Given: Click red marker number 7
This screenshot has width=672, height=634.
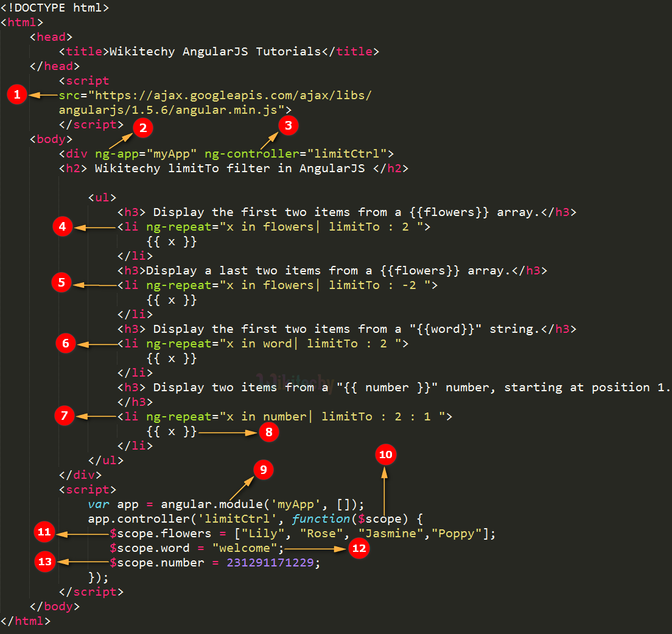Looking at the screenshot, I should (x=65, y=416).
